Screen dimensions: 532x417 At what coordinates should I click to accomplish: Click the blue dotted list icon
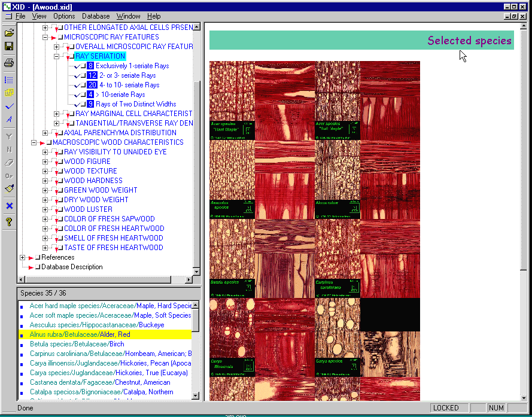click(9, 80)
